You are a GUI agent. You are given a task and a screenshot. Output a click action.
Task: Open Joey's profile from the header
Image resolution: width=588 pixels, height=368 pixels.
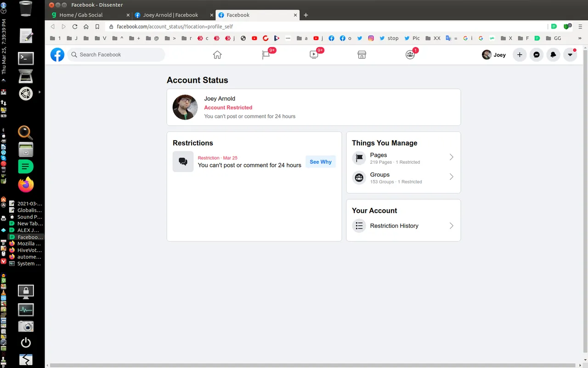click(494, 55)
